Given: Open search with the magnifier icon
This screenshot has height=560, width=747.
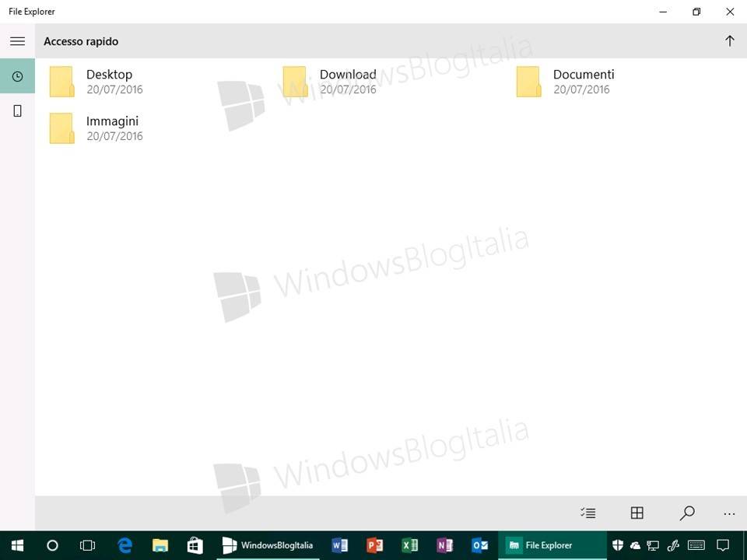Looking at the screenshot, I should point(686,513).
